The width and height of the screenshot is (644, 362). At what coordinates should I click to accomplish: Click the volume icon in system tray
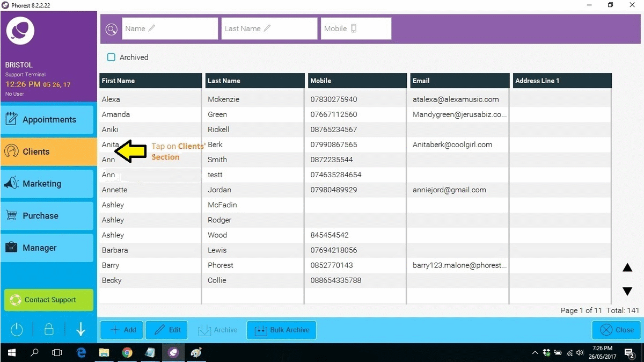[579, 353]
